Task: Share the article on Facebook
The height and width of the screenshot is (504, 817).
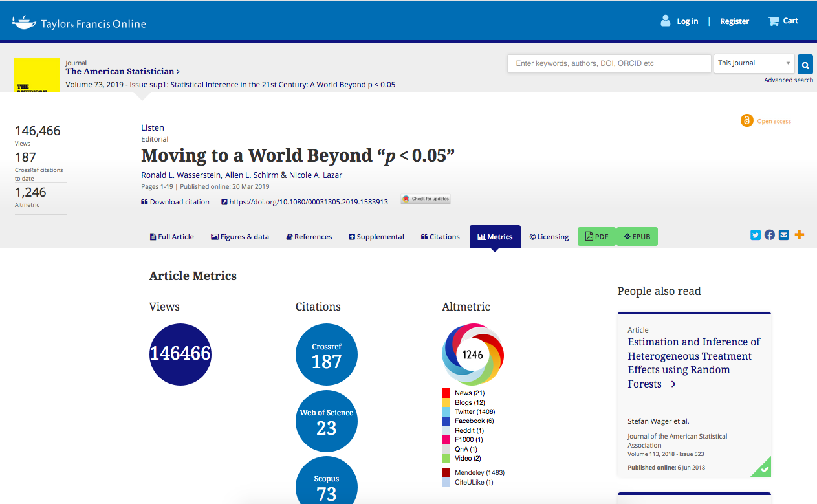Action: 769,236
